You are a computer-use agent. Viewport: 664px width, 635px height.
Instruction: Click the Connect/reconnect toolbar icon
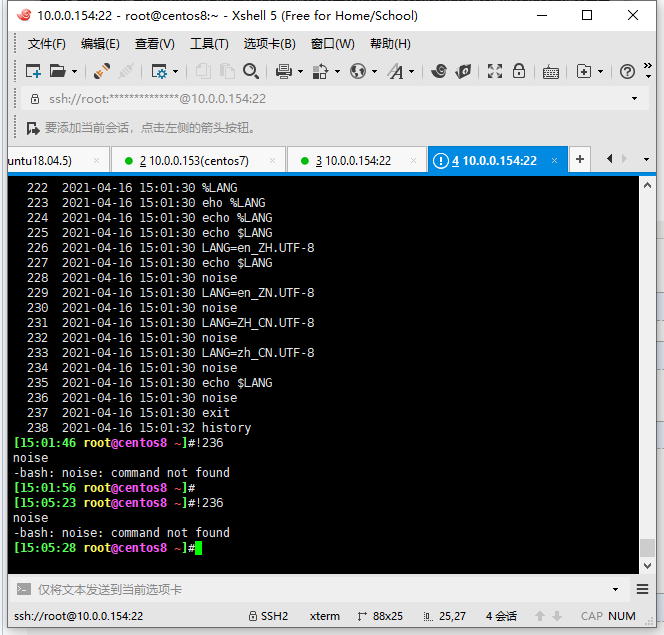tap(102, 71)
